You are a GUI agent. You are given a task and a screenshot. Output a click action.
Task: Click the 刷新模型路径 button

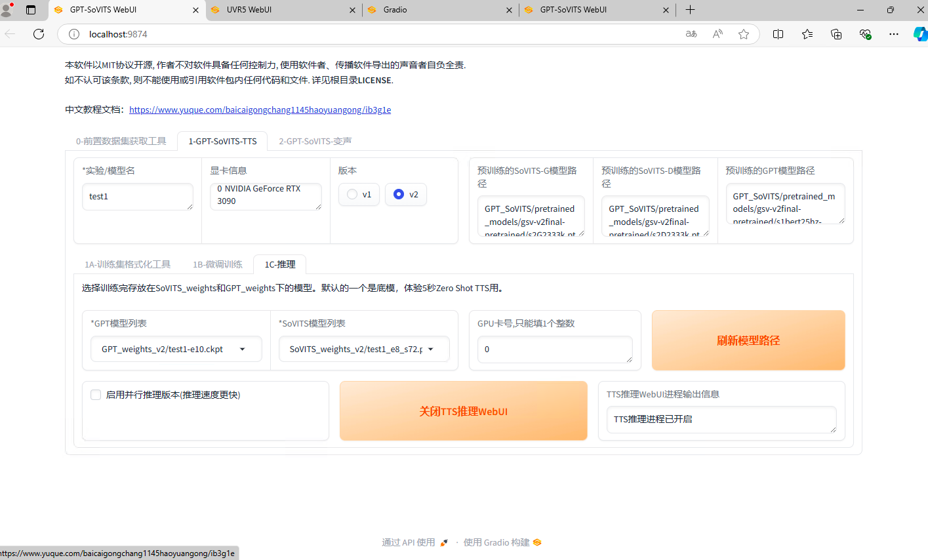coord(748,340)
